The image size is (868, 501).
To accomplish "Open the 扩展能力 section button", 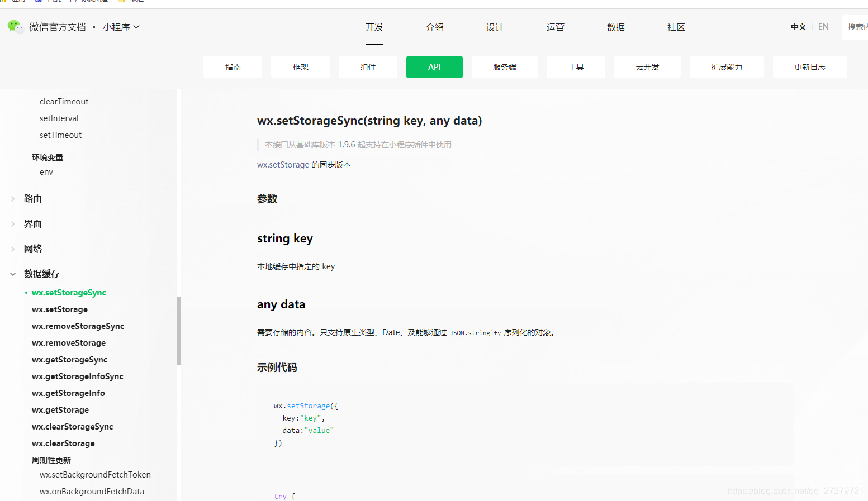I will [727, 67].
